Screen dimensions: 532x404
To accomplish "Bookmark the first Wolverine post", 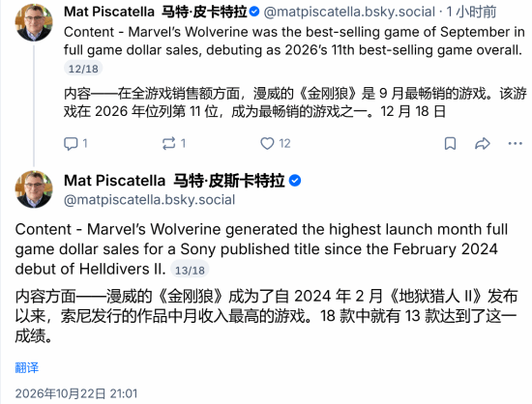I will coord(450,144).
